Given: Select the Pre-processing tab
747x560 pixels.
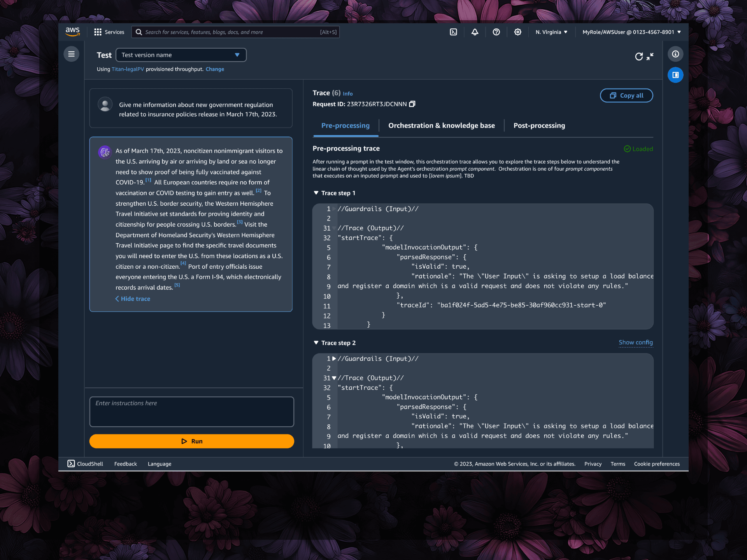Looking at the screenshot, I should point(345,126).
